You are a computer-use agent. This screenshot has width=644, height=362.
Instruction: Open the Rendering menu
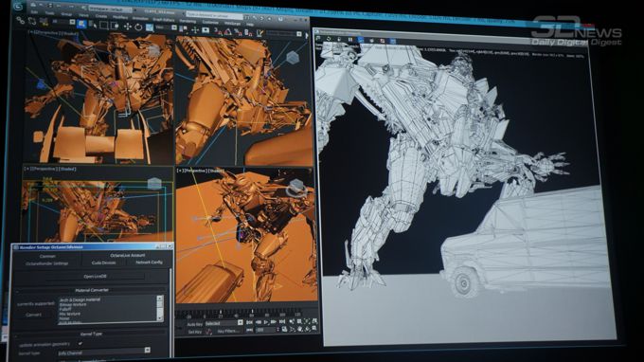pos(188,21)
